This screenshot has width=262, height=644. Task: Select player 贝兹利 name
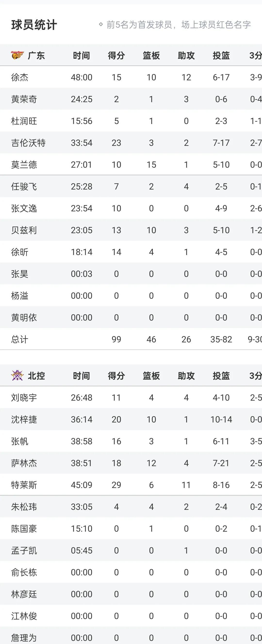pos(24,230)
